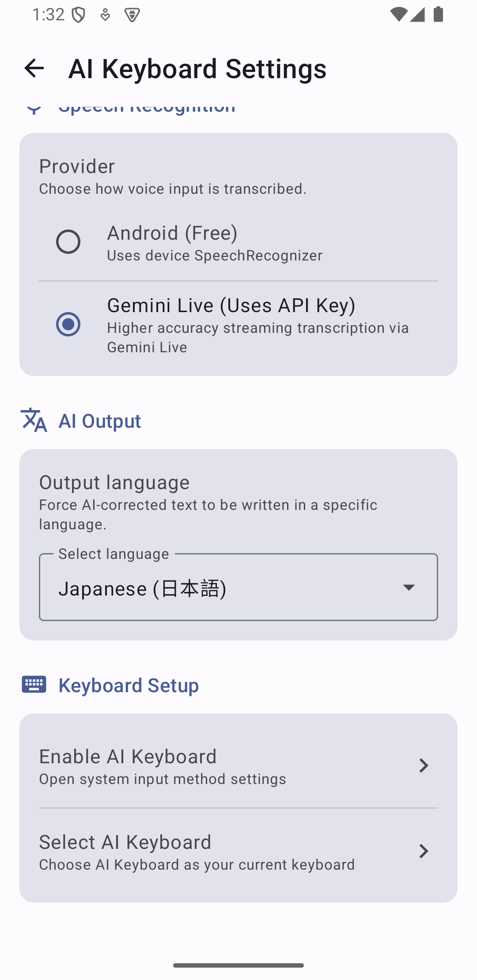Tap the translate icon beside AI Output
The image size is (477, 980).
pos(34,420)
